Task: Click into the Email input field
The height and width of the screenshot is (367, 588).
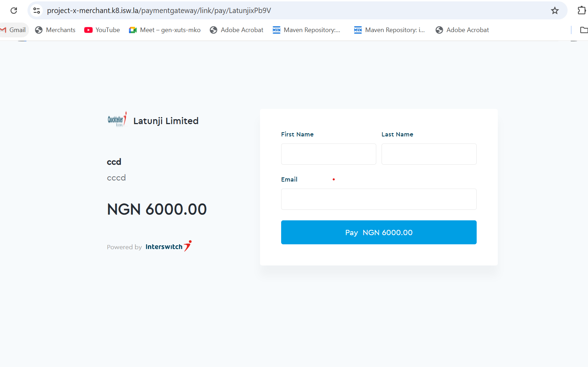Action: pos(379,199)
